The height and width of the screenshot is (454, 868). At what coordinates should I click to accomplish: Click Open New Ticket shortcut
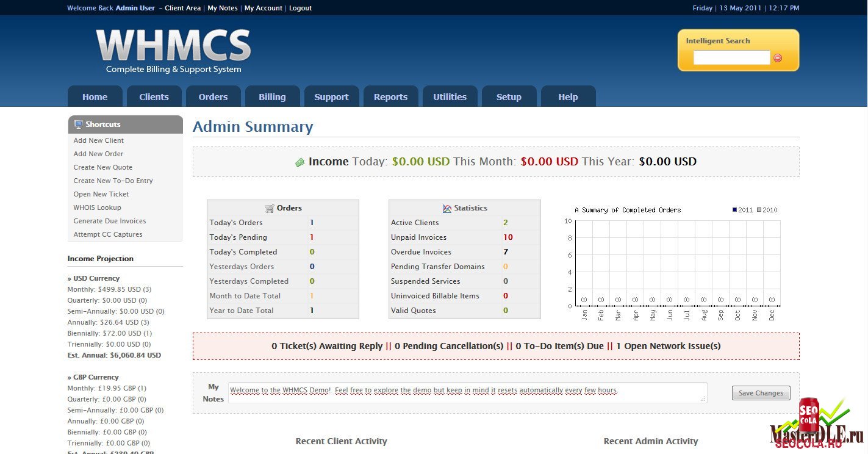pos(101,194)
